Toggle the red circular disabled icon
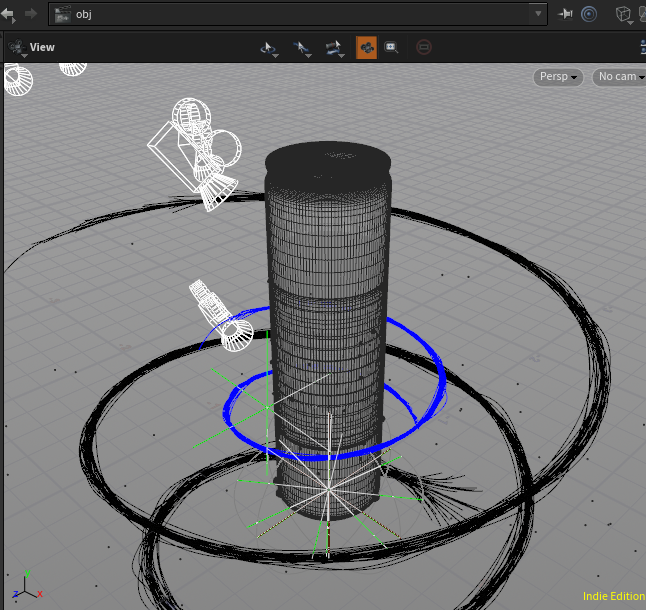 (x=423, y=47)
